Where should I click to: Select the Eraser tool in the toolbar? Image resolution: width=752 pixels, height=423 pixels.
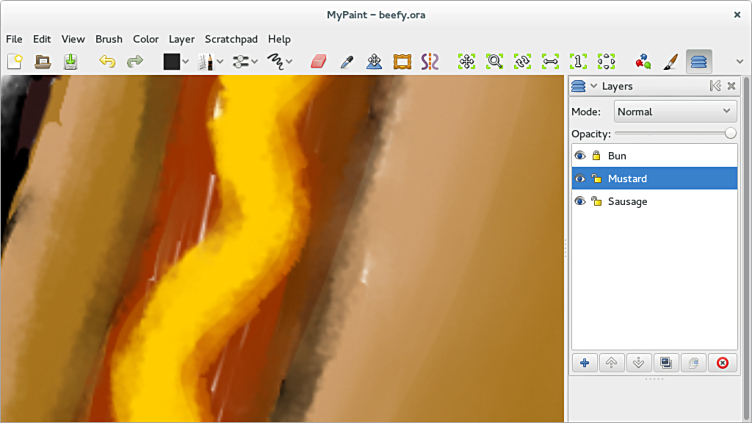coord(319,62)
